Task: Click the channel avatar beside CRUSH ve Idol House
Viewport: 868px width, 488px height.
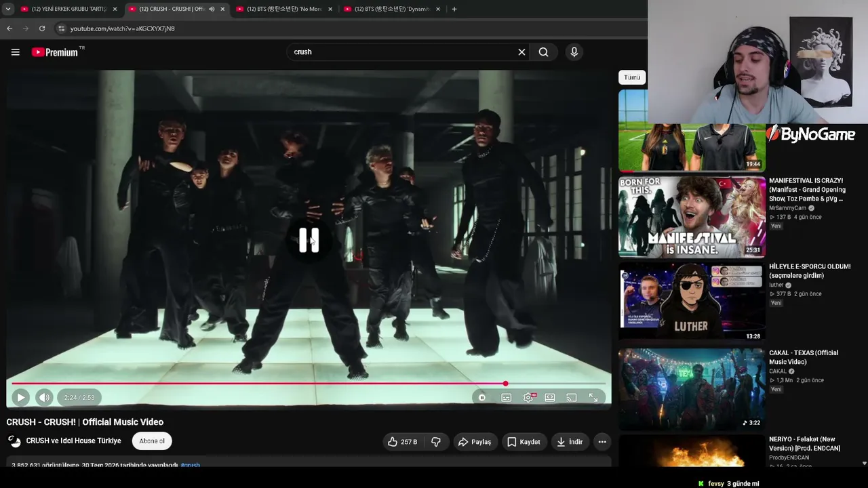Action: 14,441
